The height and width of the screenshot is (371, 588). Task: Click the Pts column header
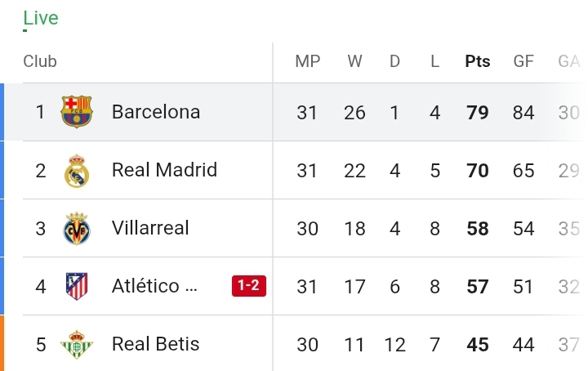[478, 61]
